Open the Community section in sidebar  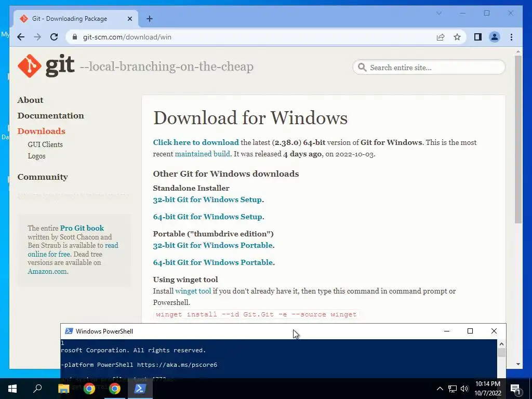point(43,177)
